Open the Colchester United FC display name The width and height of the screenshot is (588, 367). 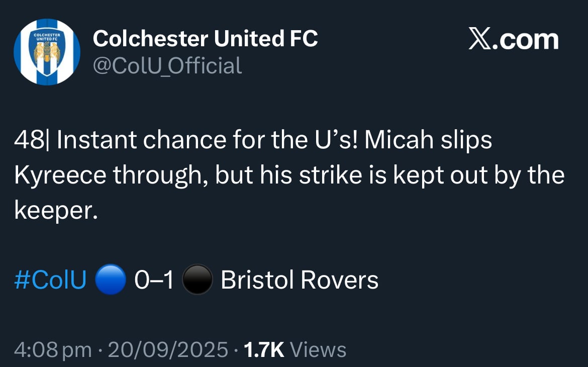point(205,38)
